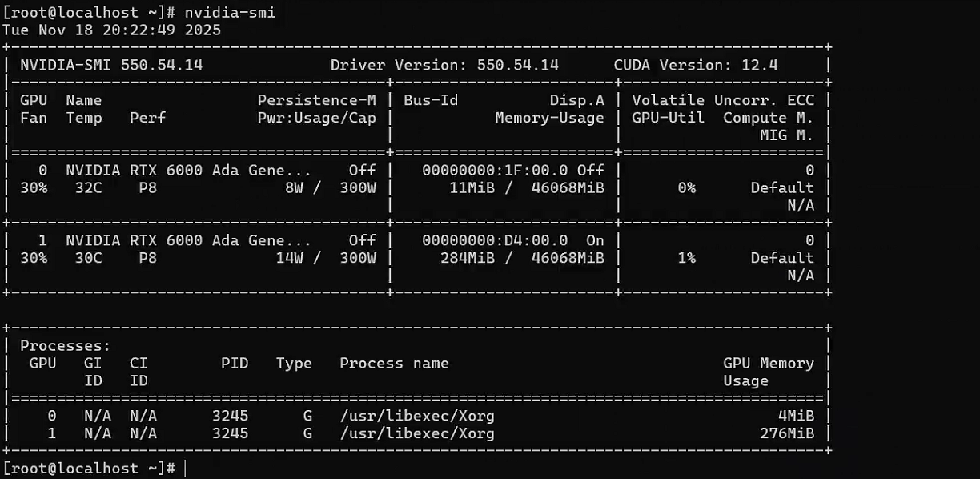Click the 11MiB / 46068MiB memory usage
980x479 pixels.
526,187
